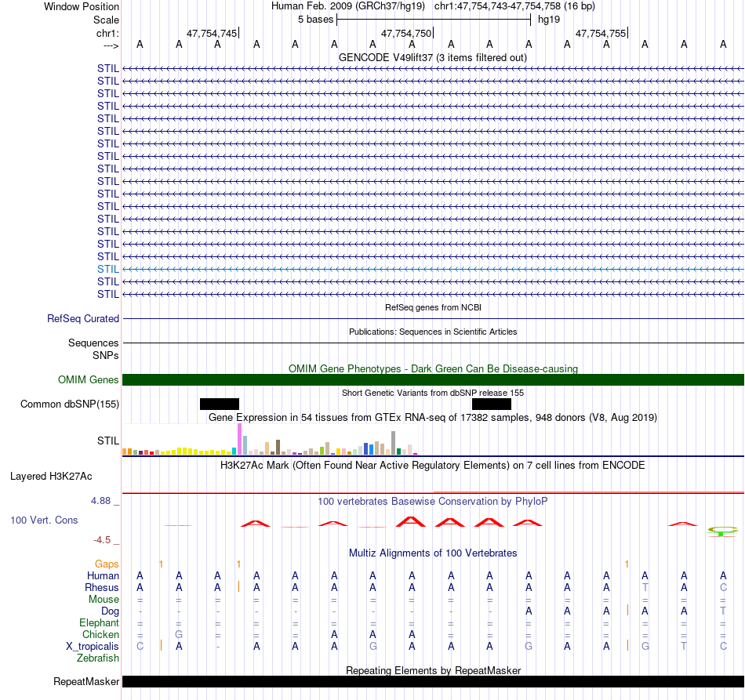
Task: Click the Elephant species label
Action: click(x=99, y=622)
